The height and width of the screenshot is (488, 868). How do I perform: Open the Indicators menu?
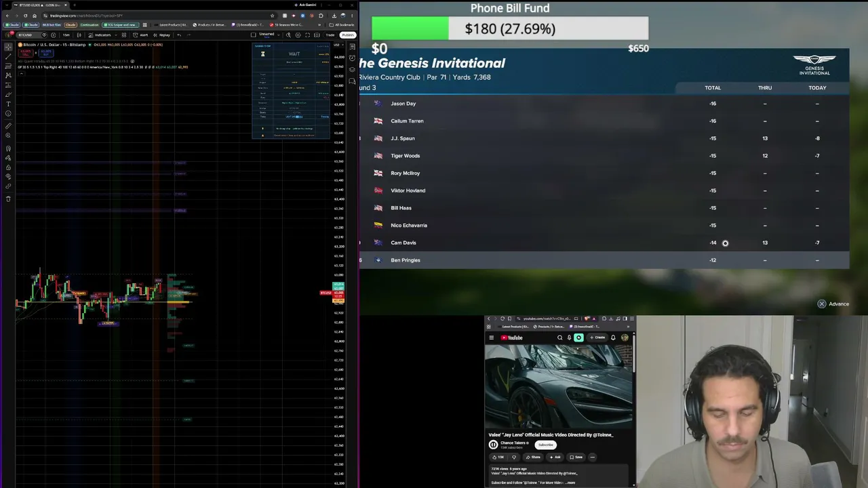100,35
